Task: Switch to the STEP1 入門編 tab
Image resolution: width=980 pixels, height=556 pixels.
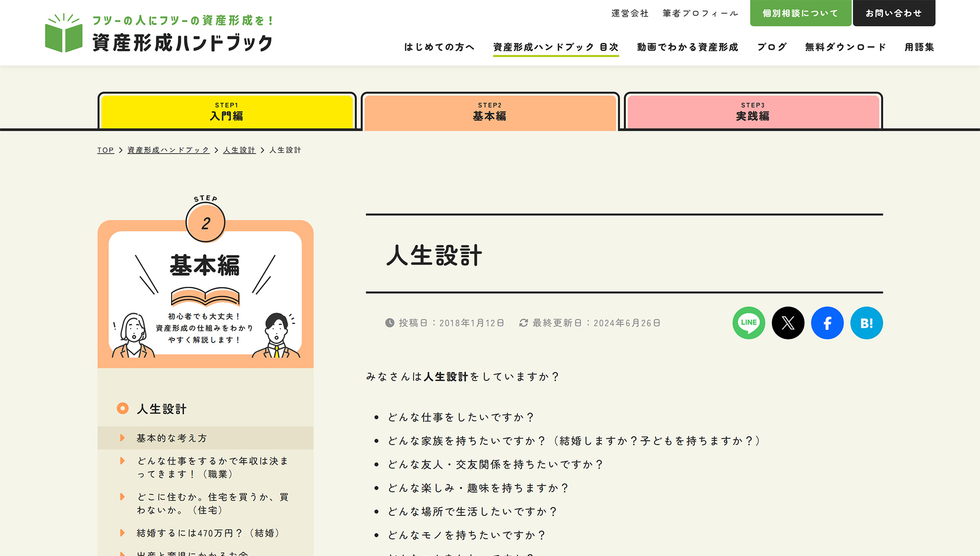Action: [x=227, y=112]
